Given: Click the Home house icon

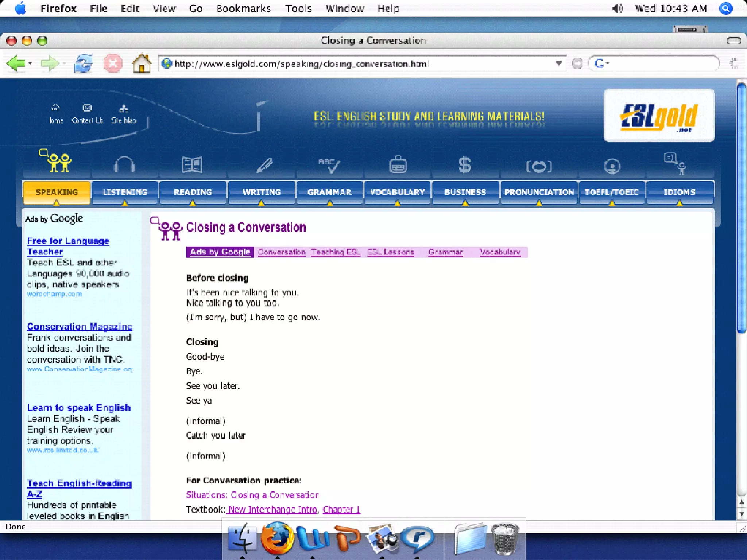Looking at the screenshot, I should tap(142, 63).
